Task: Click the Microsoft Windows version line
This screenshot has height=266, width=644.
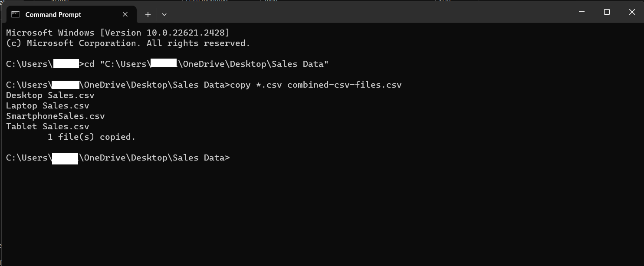Action: point(118,33)
